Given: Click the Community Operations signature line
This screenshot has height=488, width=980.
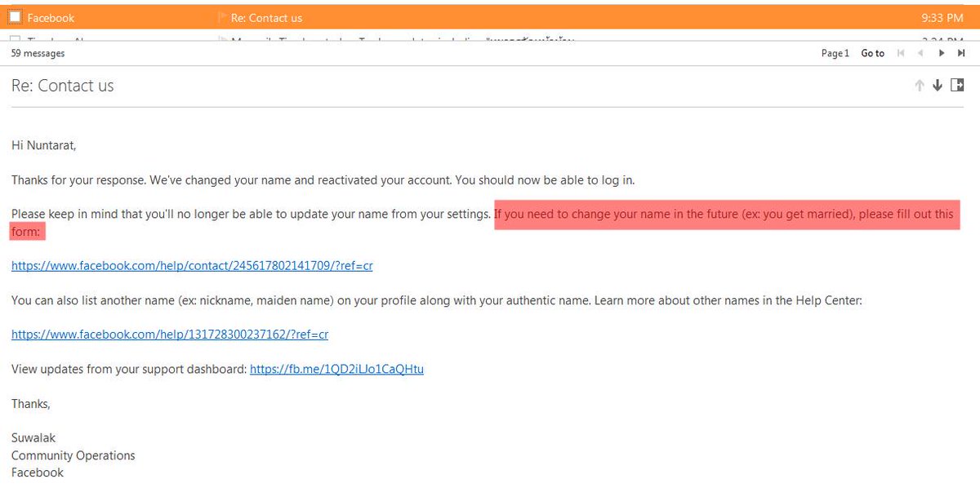Looking at the screenshot, I should click(x=73, y=455).
